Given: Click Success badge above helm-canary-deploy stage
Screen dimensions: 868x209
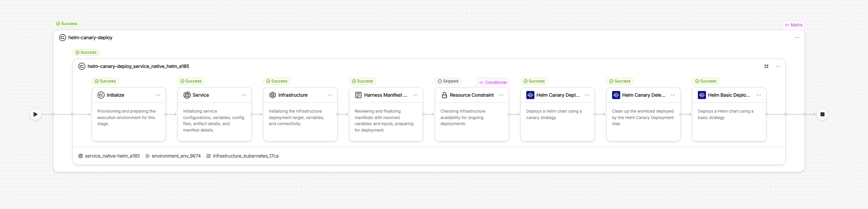Looking at the screenshot, I should click(67, 24).
